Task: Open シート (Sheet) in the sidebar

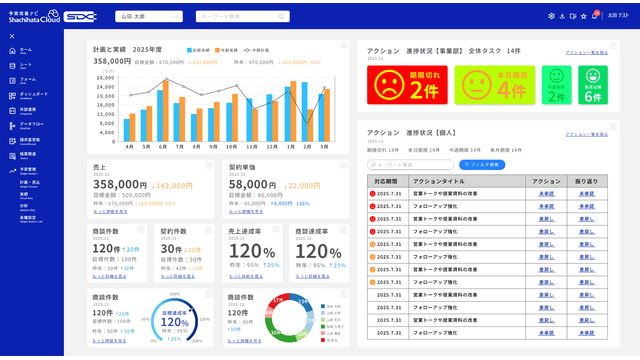Action: 20,66
